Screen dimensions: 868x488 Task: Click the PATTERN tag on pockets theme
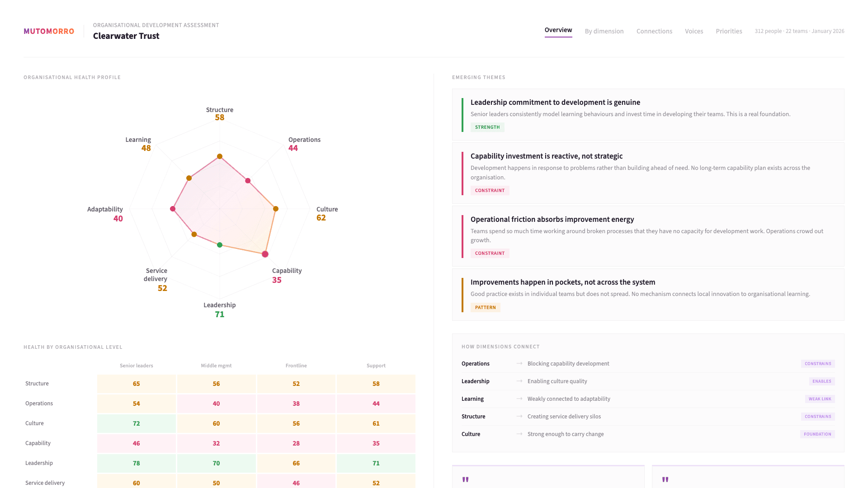485,308
